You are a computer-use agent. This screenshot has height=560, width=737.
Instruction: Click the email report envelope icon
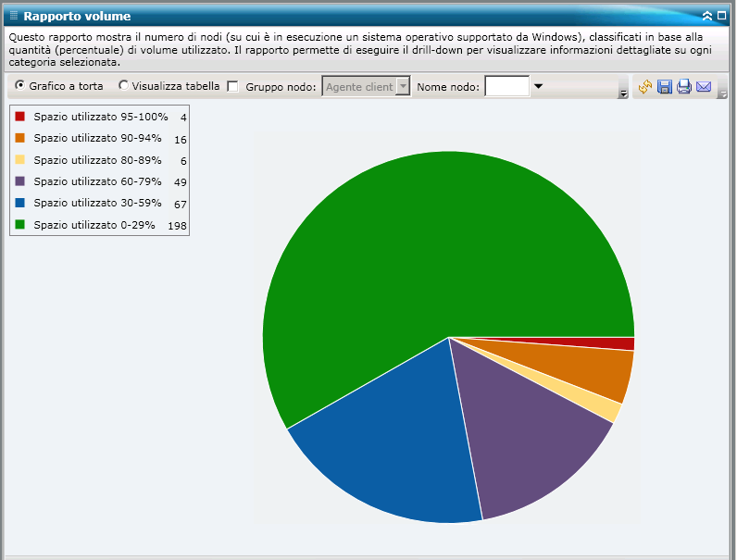704,86
